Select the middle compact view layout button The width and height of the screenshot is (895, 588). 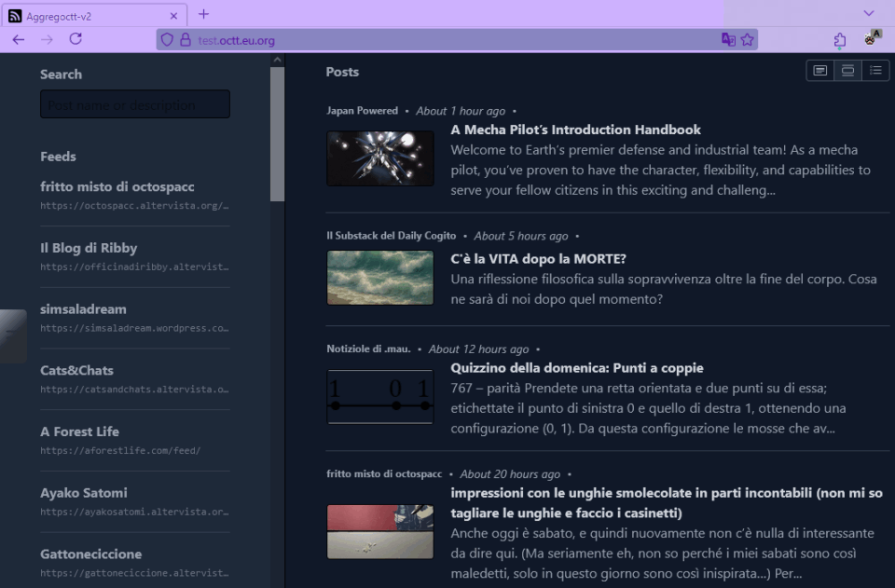[847, 71]
